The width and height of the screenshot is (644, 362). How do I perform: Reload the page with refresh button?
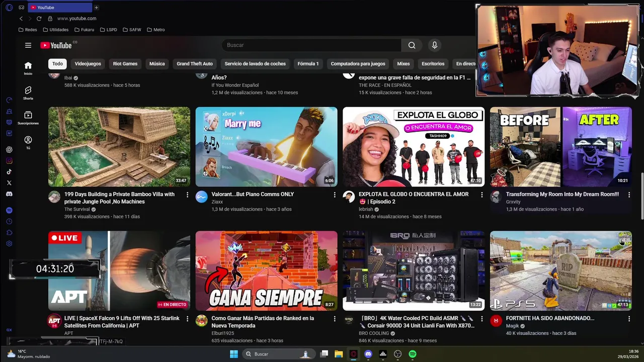click(x=39, y=19)
